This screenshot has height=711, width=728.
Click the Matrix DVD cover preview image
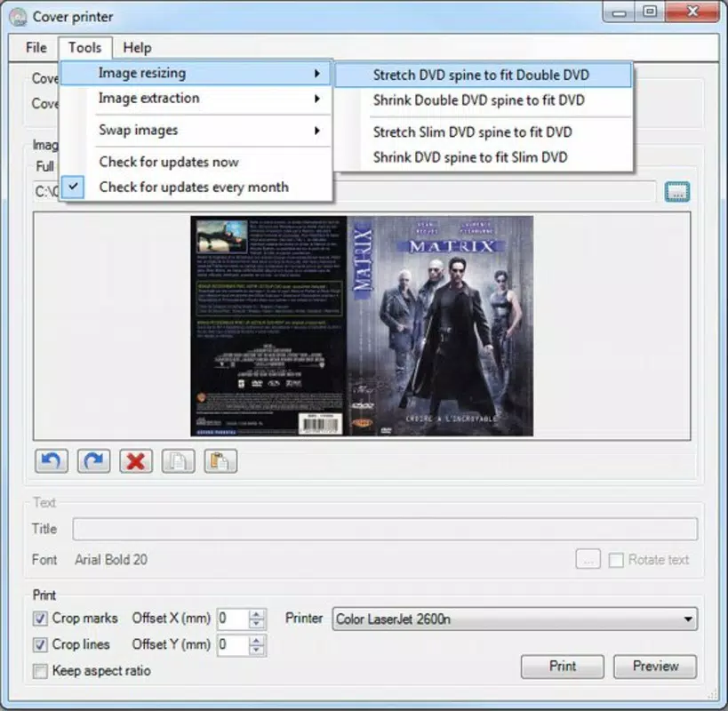tap(362, 326)
